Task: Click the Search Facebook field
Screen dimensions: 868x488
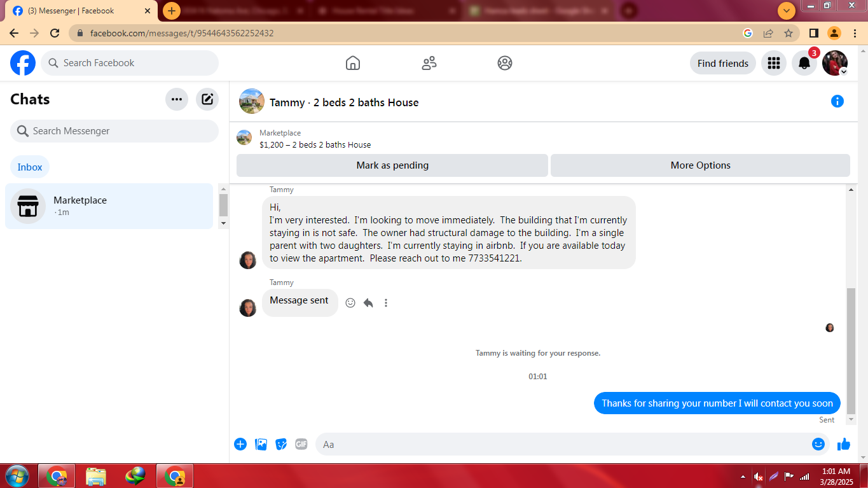Action: (130, 63)
